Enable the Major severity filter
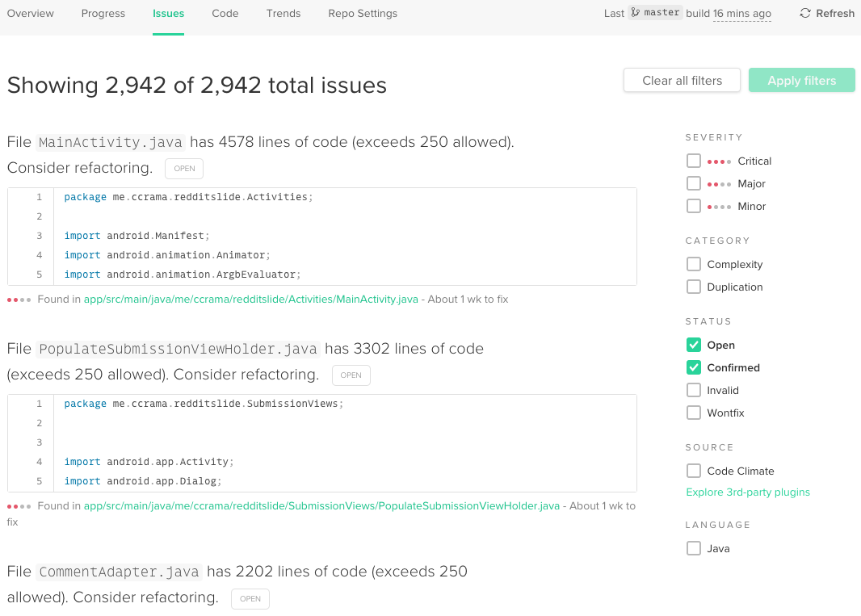Image resolution: width=861 pixels, height=616 pixels. (x=693, y=183)
